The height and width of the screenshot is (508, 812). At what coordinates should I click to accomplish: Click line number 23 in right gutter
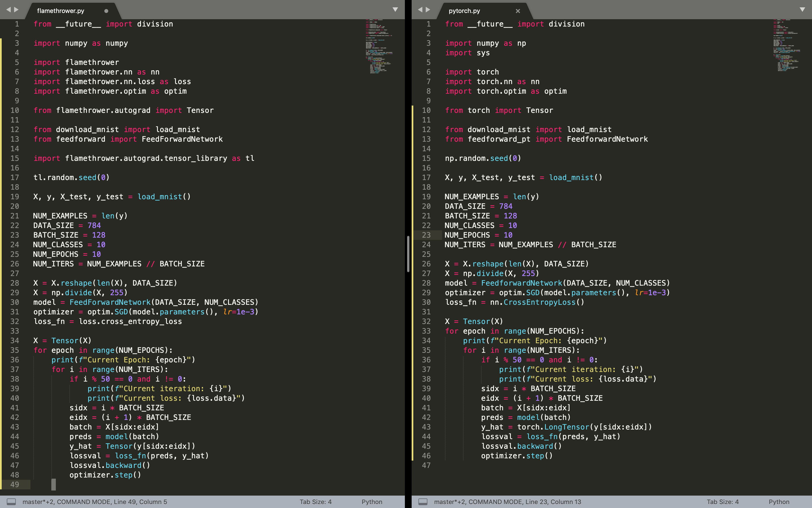426,235
